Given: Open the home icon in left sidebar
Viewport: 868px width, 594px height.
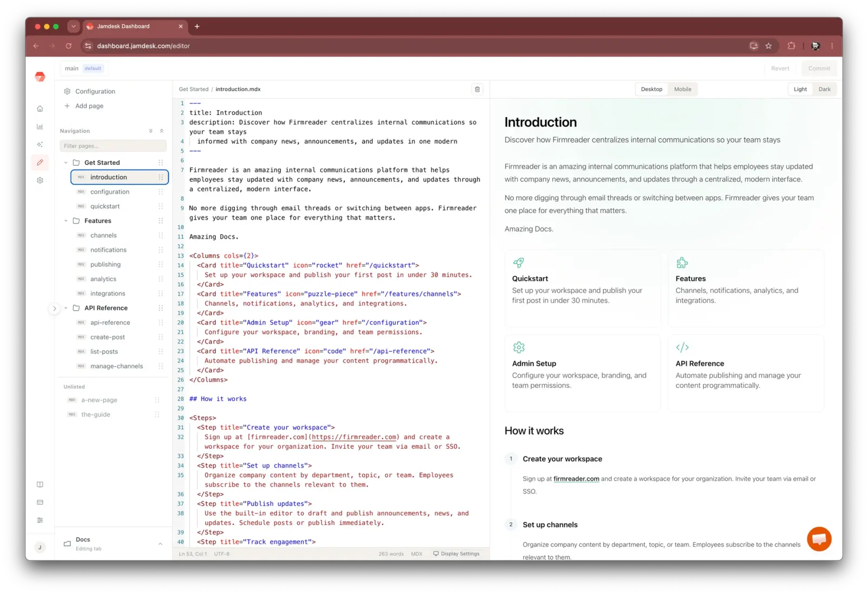Looking at the screenshot, I should pos(40,108).
